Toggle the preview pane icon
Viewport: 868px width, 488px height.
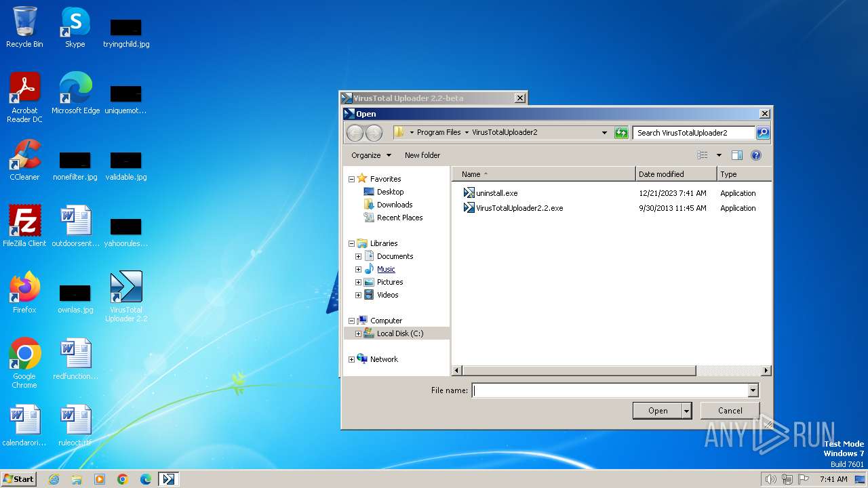click(737, 155)
